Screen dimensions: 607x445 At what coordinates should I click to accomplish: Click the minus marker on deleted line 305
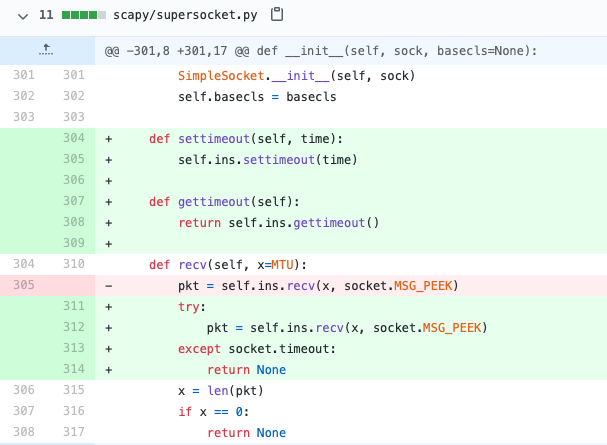(109, 286)
